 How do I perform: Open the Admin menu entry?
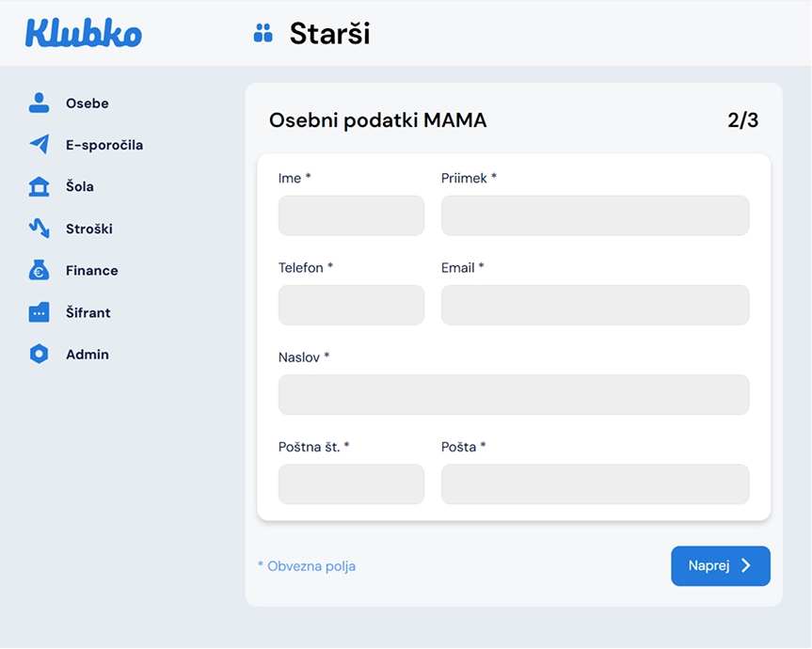[x=88, y=355]
